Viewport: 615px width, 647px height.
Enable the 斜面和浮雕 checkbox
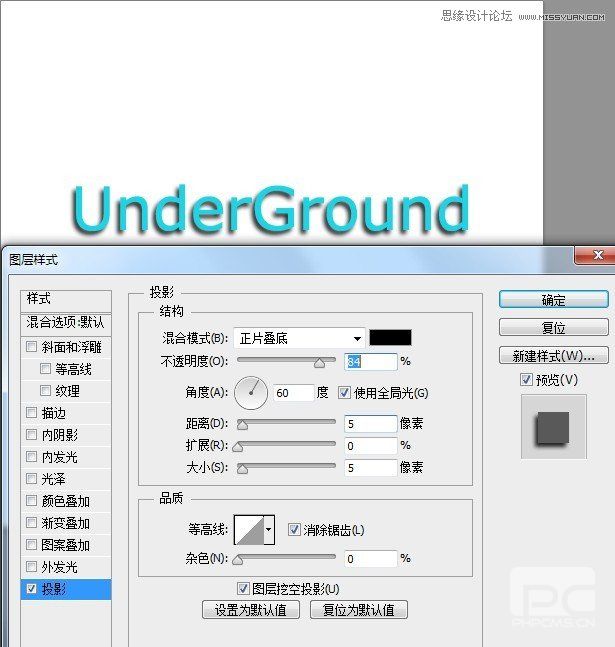tap(31, 346)
